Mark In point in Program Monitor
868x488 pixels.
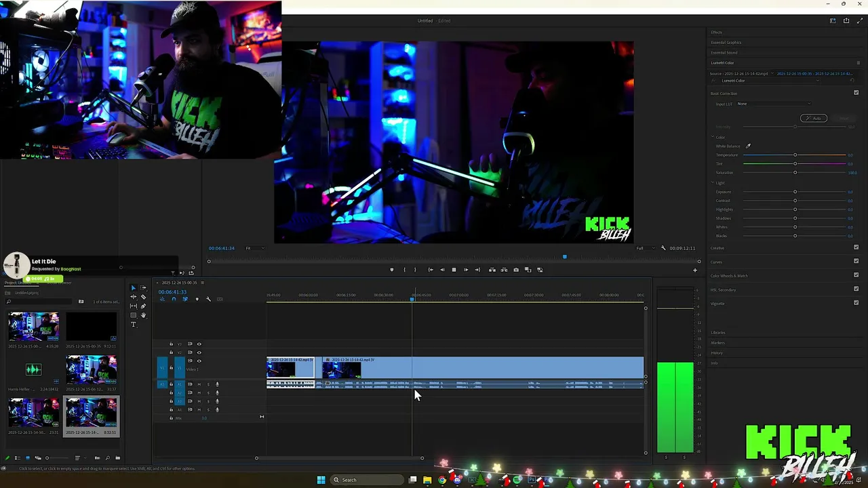point(405,270)
